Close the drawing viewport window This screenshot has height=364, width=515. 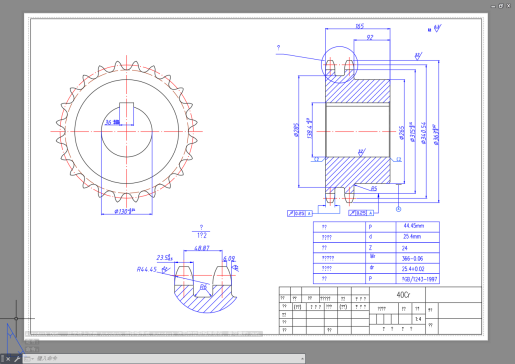[x=509, y=6]
